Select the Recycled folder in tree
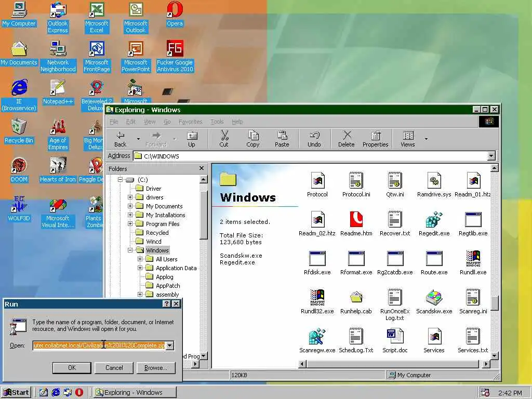The image size is (532, 399). point(157,232)
